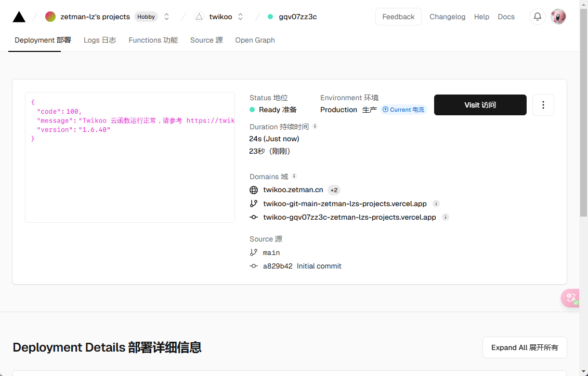Click the twikoo project triangle icon
Screen dimensions: 588x376
click(199, 17)
